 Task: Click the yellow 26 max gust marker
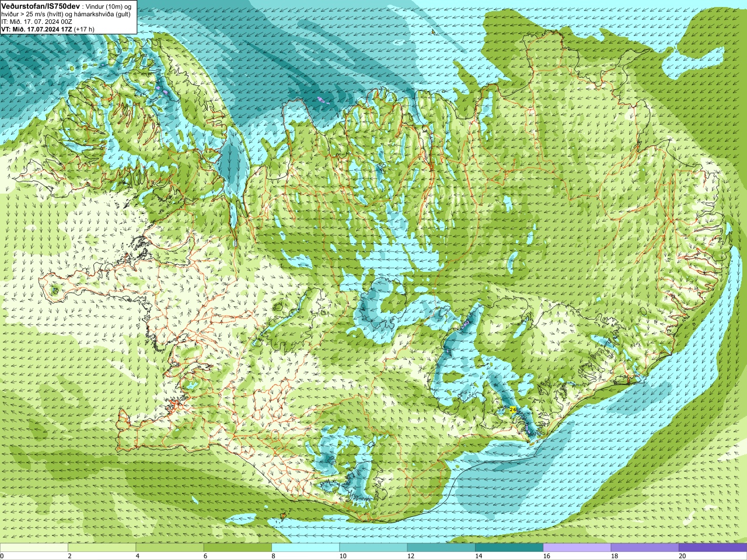(x=513, y=410)
